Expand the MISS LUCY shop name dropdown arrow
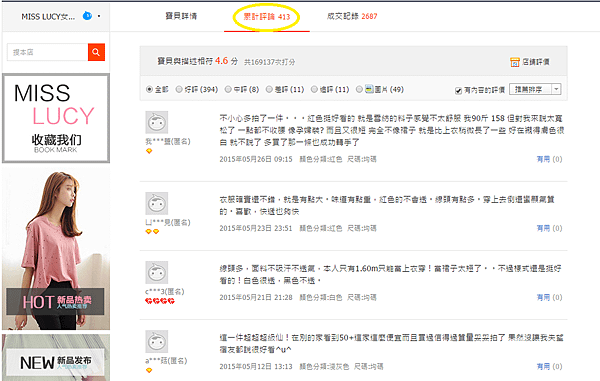This screenshot has height=381, width=600. 99,16
